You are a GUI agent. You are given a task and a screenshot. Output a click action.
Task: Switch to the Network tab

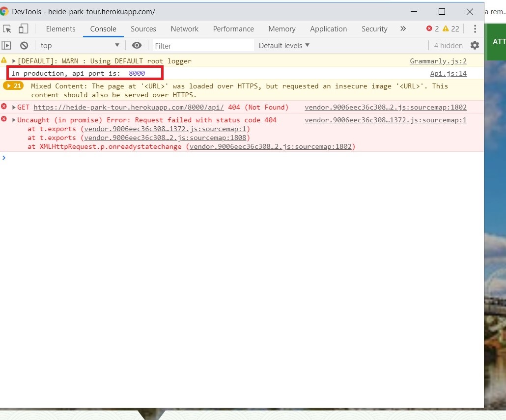pyautogui.click(x=184, y=28)
